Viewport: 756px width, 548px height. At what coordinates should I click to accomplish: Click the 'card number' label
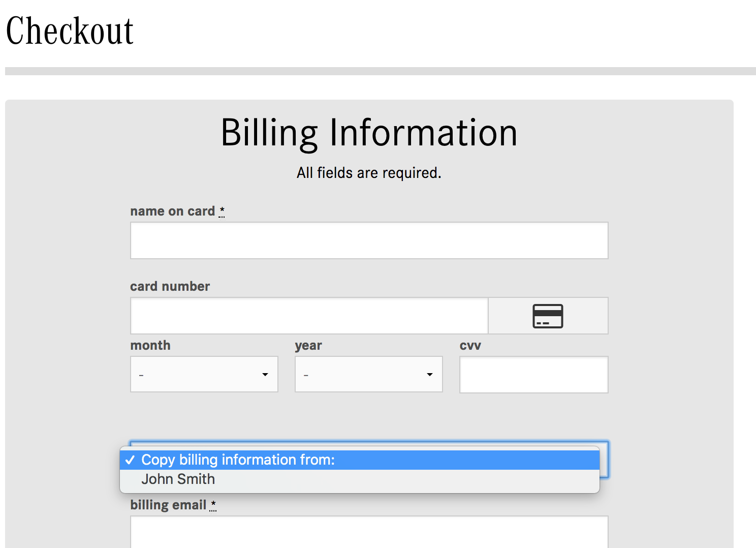[x=170, y=286]
